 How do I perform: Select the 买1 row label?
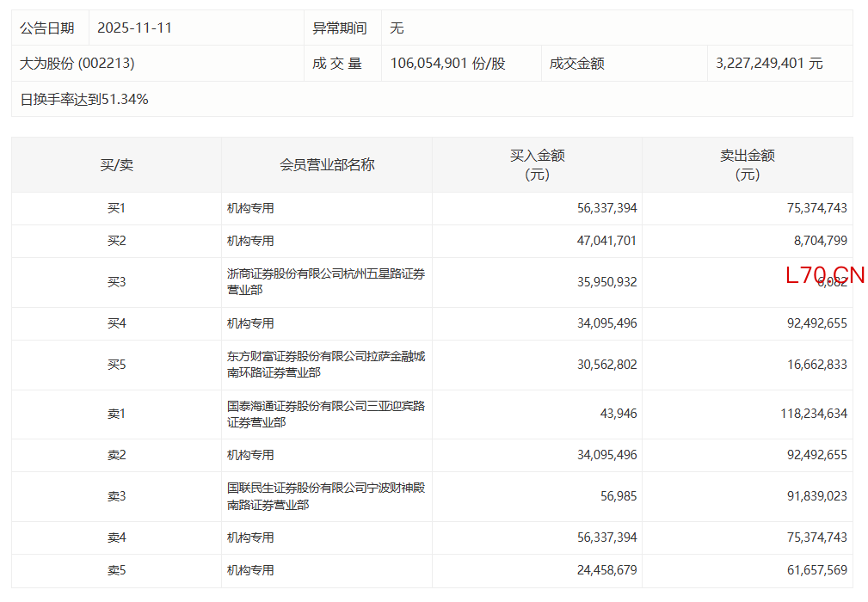coord(116,208)
